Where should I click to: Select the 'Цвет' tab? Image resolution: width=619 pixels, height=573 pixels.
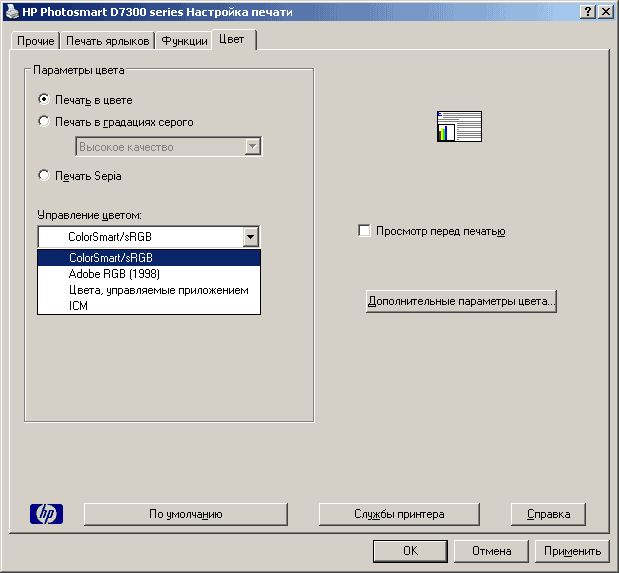click(x=234, y=39)
